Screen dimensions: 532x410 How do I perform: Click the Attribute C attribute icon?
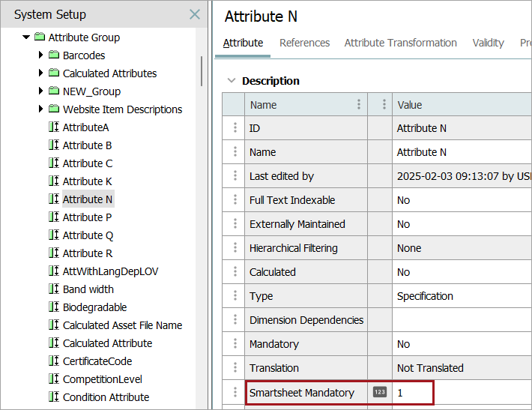click(54, 163)
